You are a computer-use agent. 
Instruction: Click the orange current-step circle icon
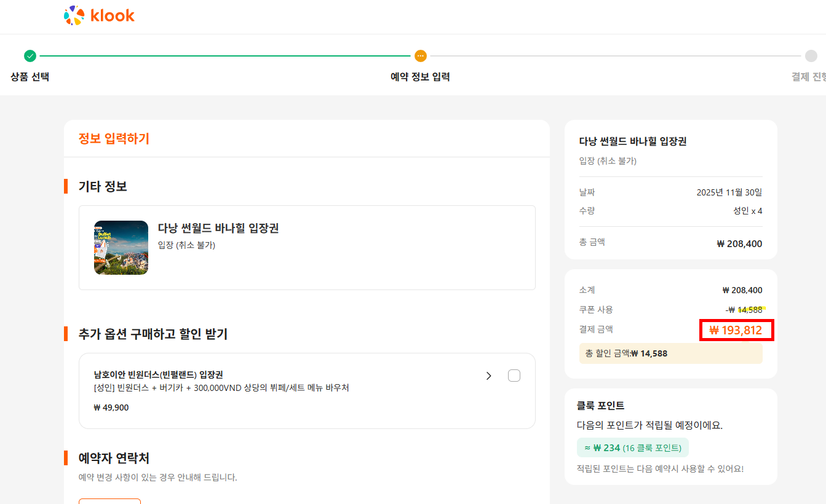click(421, 56)
